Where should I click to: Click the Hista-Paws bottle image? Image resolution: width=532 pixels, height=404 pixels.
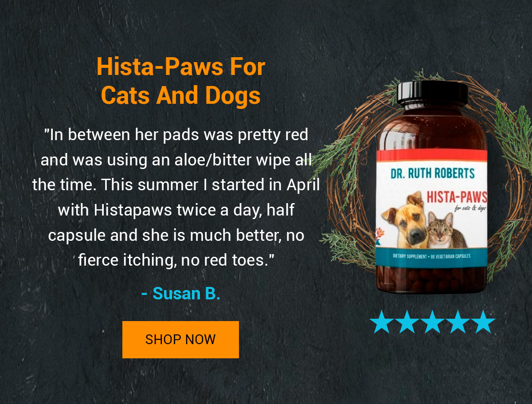431,187
